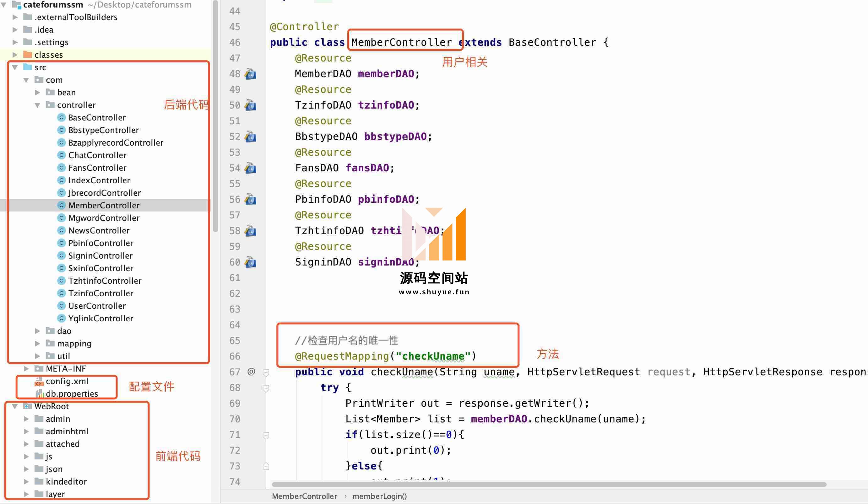
Task: Collapse the com package
Action: (x=26, y=80)
